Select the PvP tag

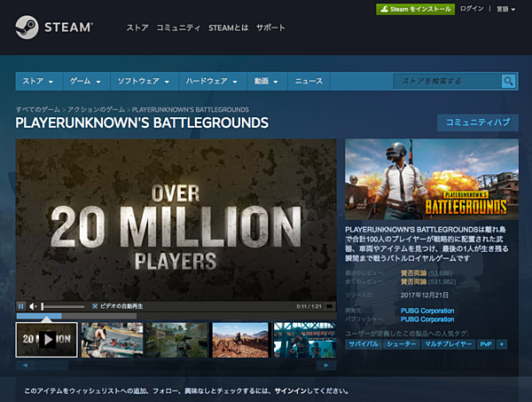click(486, 344)
